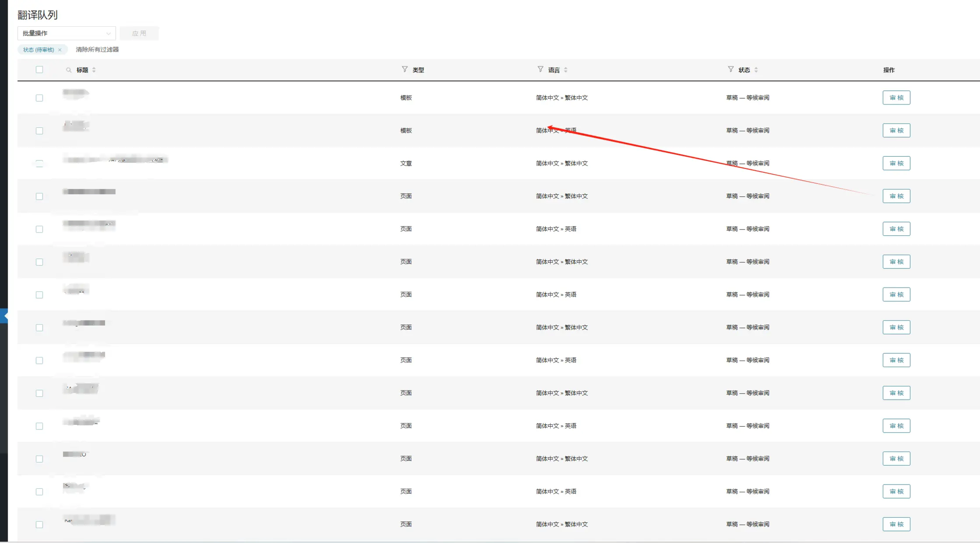
Task: Check the 模板 row translating to 英语
Action: tap(39, 131)
